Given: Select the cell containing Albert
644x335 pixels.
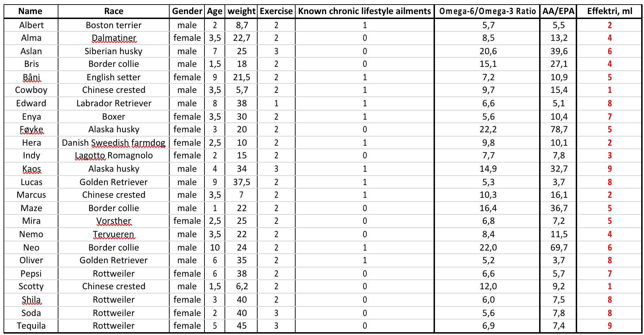Looking at the screenshot, I should point(31,25).
